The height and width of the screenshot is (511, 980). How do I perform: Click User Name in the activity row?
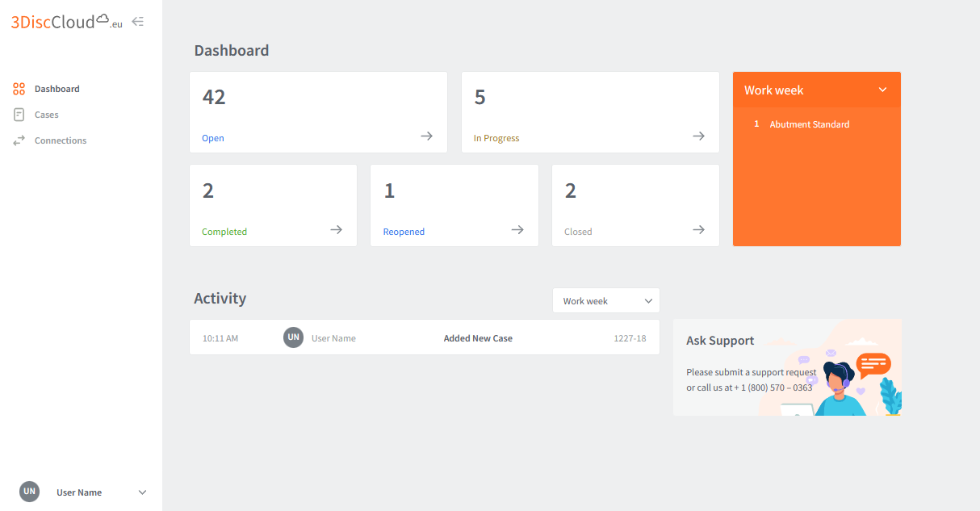pyautogui.click(x=333, y=338)
